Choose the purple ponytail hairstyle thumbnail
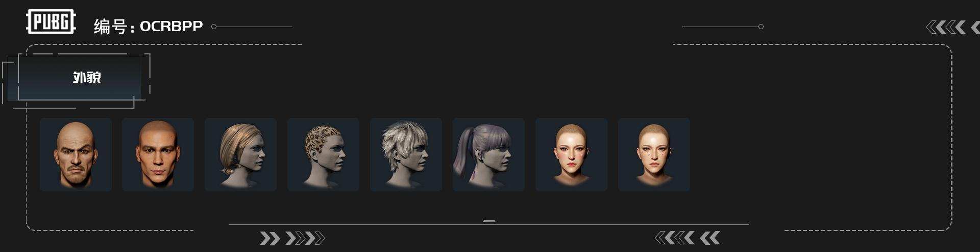The width and height of the screenshot is (980, 252). (488, 154)
